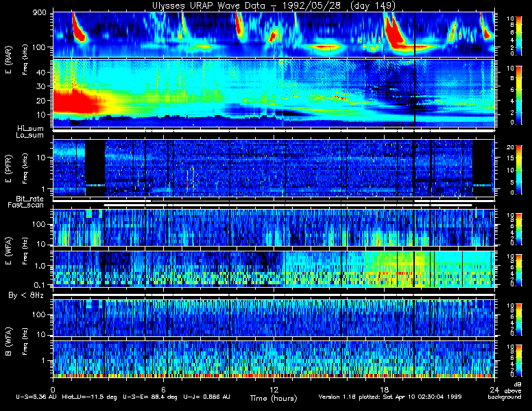Click the color bar beside the 10-40 kHz panel
Viewport: 532px width, 411px height.
[518, 95]
